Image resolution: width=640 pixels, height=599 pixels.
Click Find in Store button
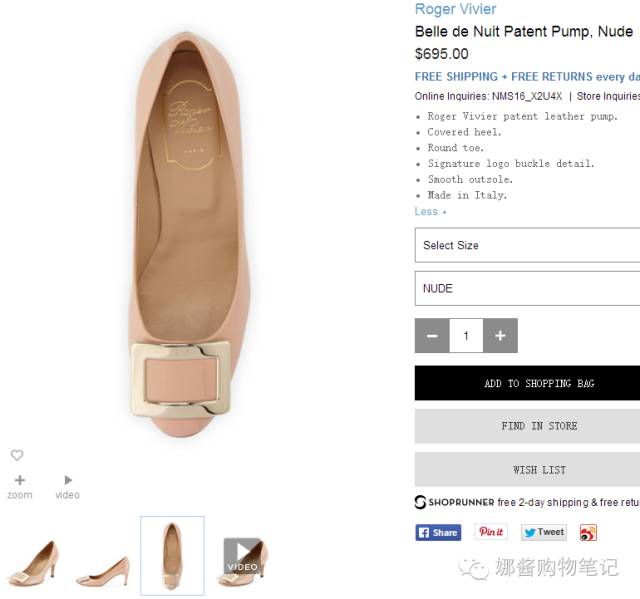coord(527,426)
